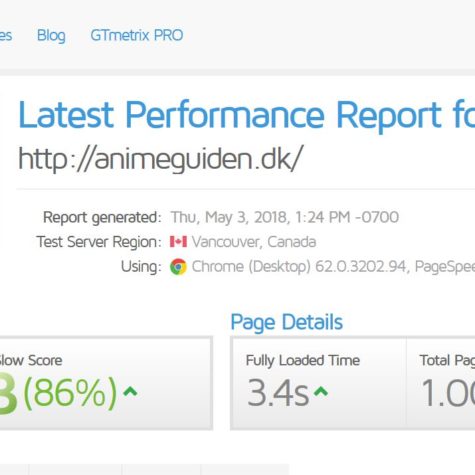
Task: Click the Vancouver, Canada region text
Action: point(254,242)
